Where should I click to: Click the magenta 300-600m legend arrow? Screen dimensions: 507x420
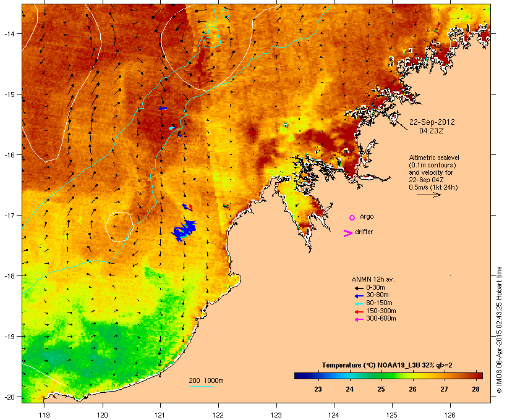point(359,319)
